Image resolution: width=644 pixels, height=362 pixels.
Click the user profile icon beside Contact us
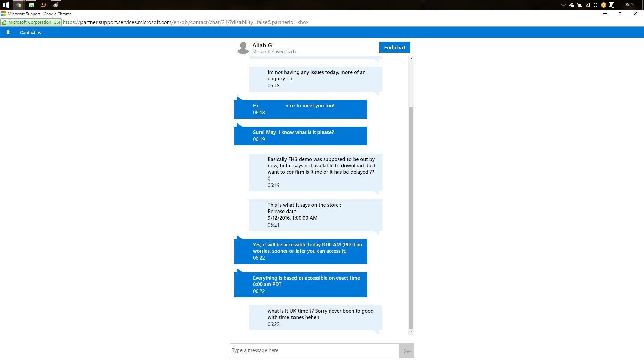[8, 32]
